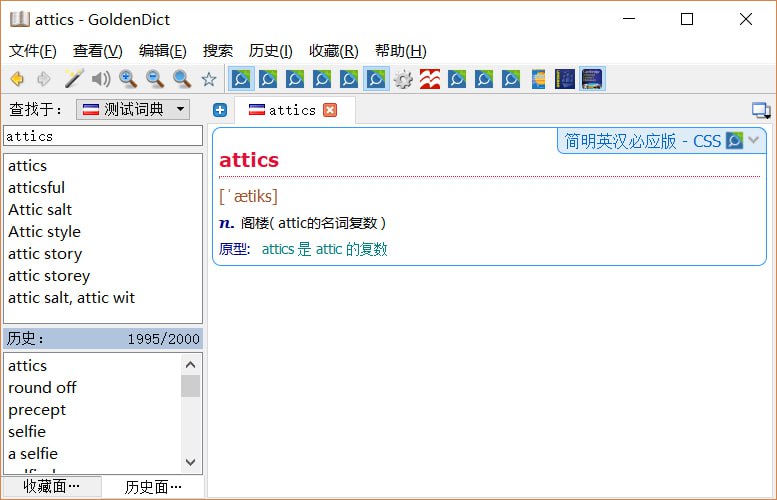
Task: Click the back navigation arrow
Action: (x=17, y=79)
